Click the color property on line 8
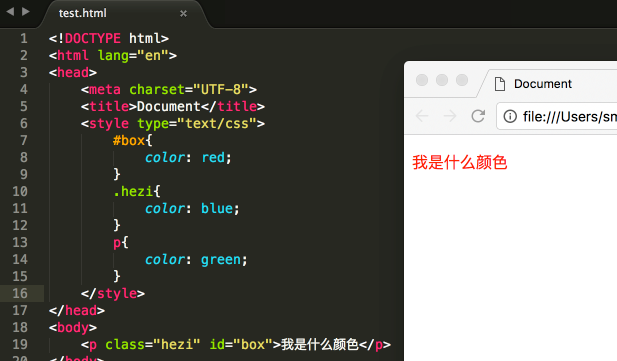 pos(165,157)
